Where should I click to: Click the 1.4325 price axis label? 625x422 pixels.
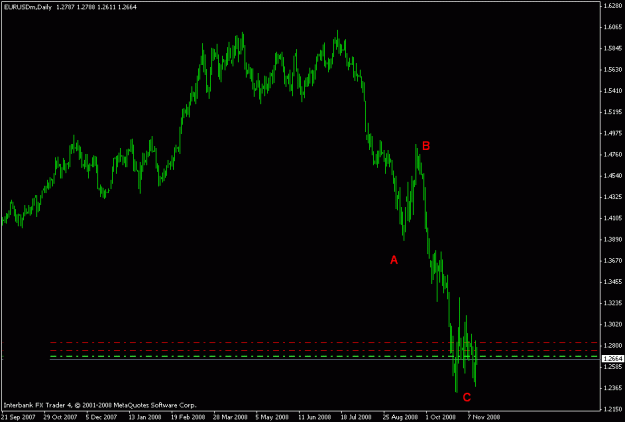click(613, 197)
